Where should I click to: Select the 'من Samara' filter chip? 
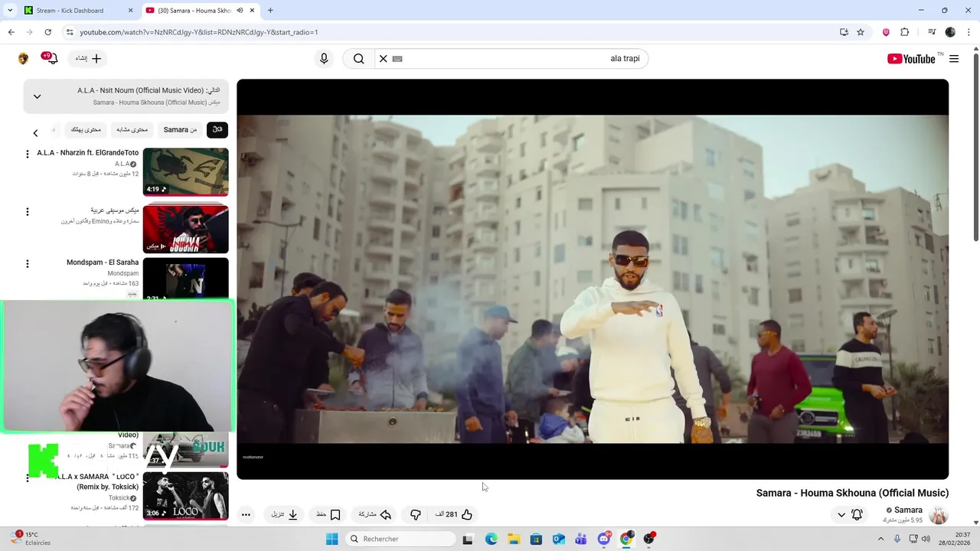[x=180, y=129]
